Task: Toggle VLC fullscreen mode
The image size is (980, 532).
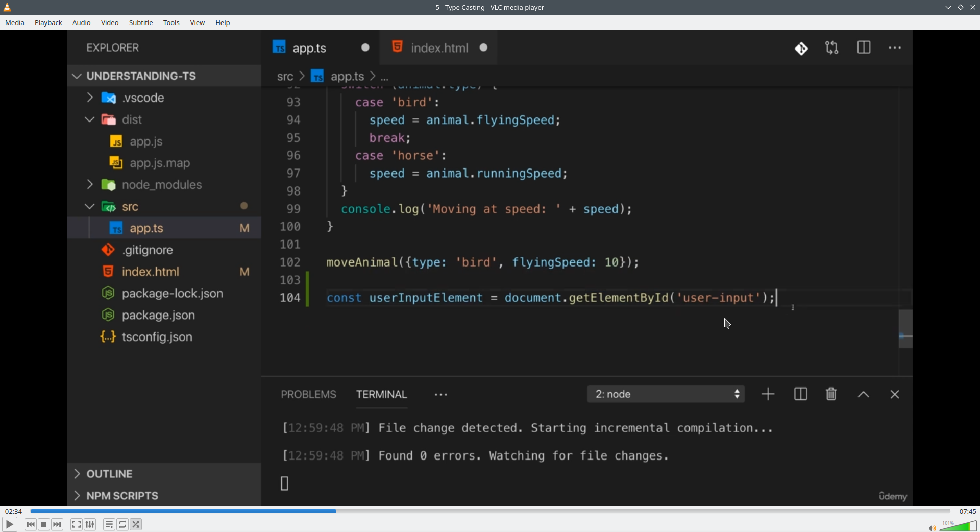Action: point(76,524)
